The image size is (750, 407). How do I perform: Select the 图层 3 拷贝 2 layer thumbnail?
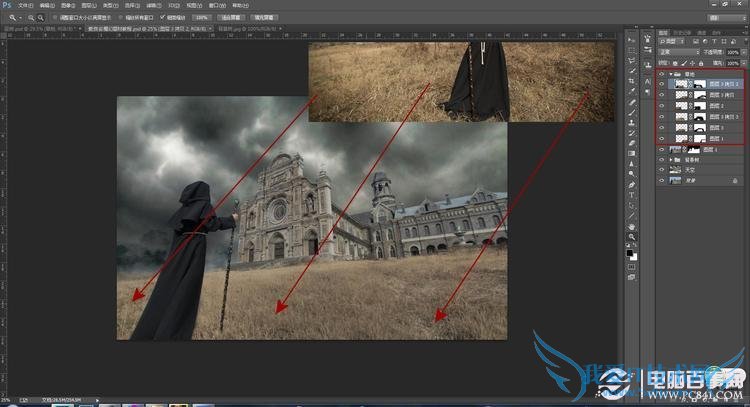click(x=680, y=85)
